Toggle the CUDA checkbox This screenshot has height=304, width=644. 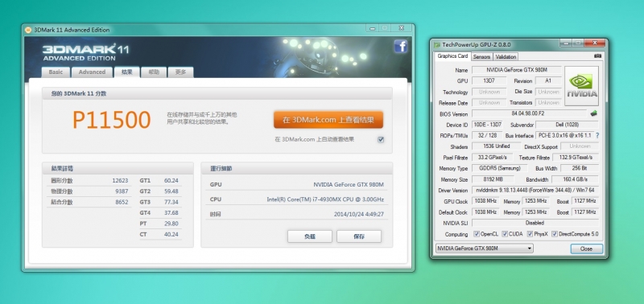505,234
